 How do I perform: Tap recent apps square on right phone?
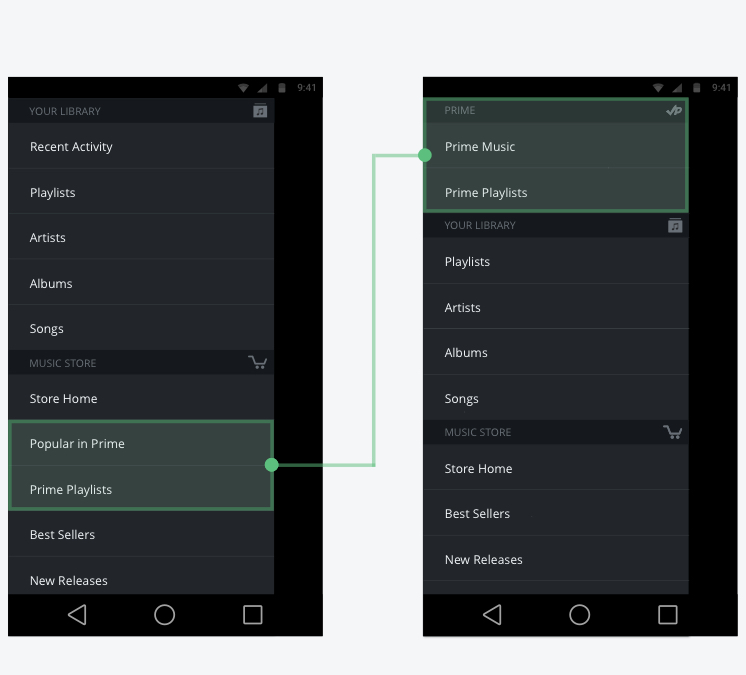[667, 615]
